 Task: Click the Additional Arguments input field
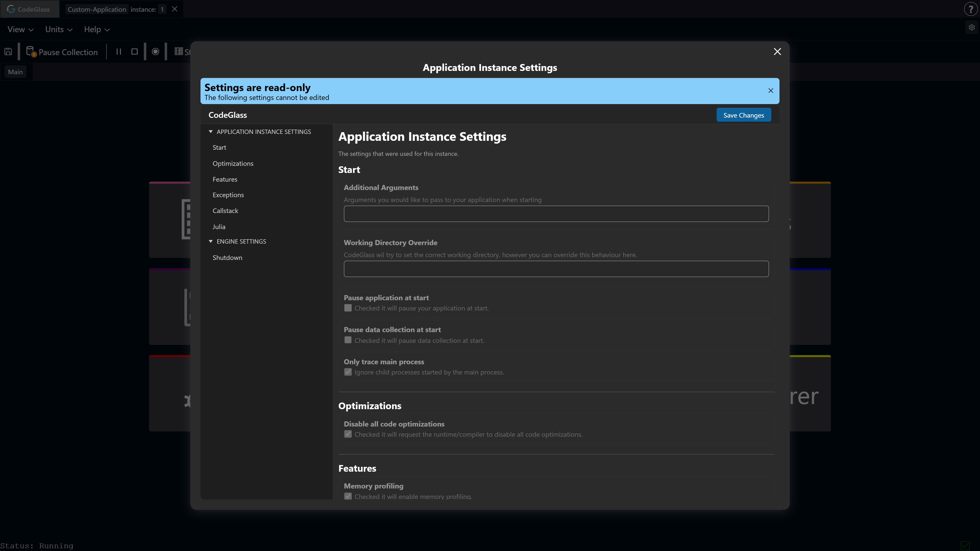pos(556,213)
